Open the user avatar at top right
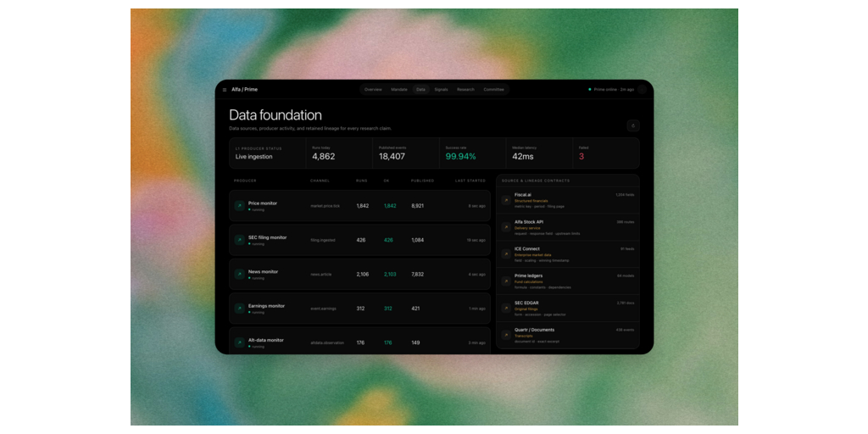This screenshot has width=868, height=434. (642, 89)
